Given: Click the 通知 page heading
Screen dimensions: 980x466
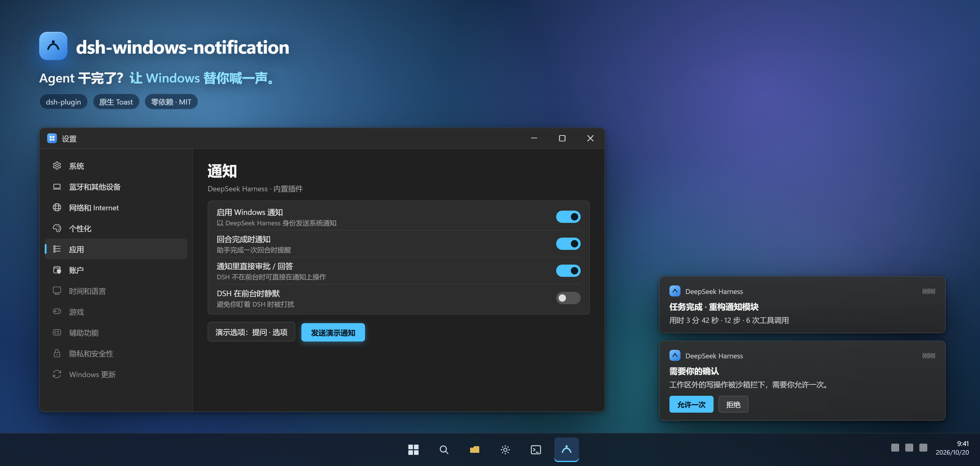Looking at the screenshot, I should point(222,170).
